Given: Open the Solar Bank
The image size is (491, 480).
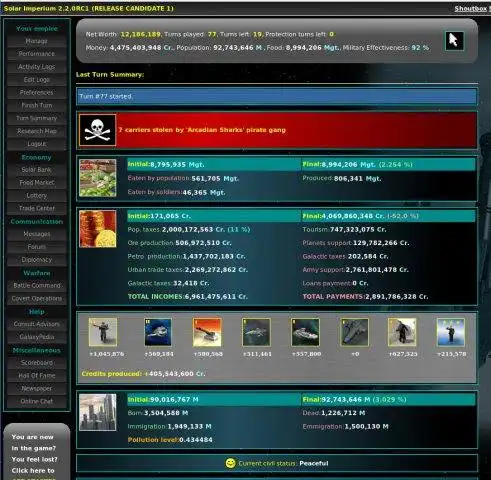Looking at the screenshot, I should (x=37, y=170).
